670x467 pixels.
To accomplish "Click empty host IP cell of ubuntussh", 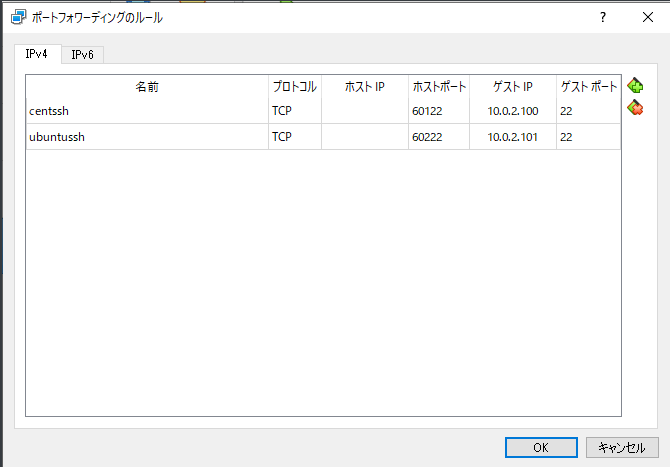I will [x=365, y=137].
